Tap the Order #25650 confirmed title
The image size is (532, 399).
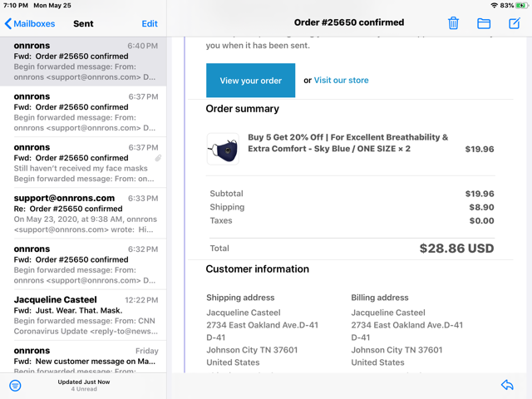[x=349, y=22]
